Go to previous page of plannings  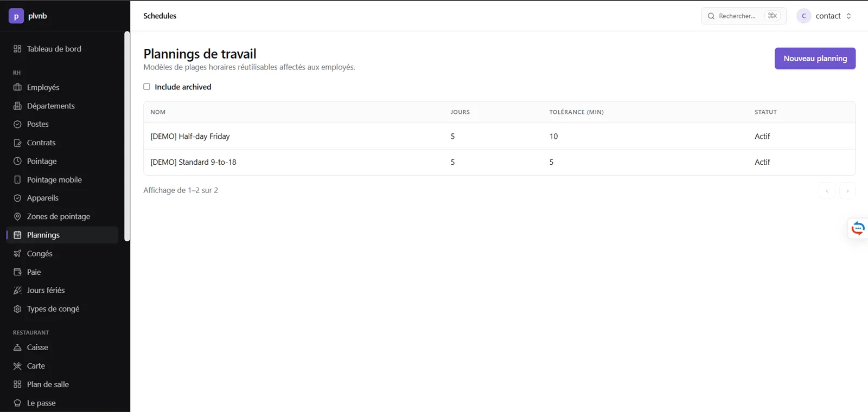coord(827,191)
